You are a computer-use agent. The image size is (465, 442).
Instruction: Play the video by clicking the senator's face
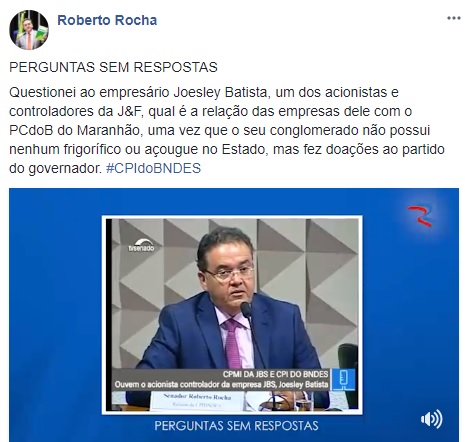228,267
